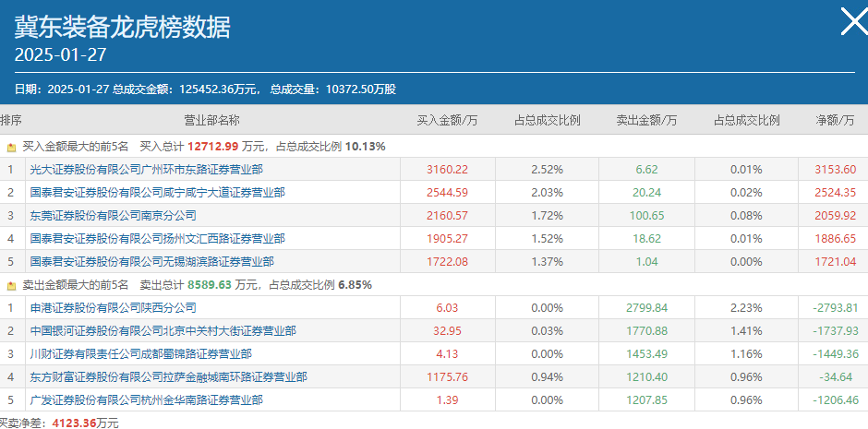Click the icon beside 买入金额最大的前5名

tap(11, 148)
